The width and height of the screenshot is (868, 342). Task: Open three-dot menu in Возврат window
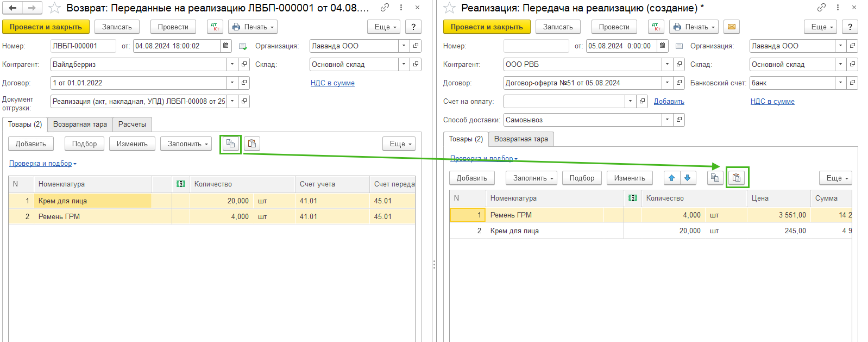coord(401,8)
